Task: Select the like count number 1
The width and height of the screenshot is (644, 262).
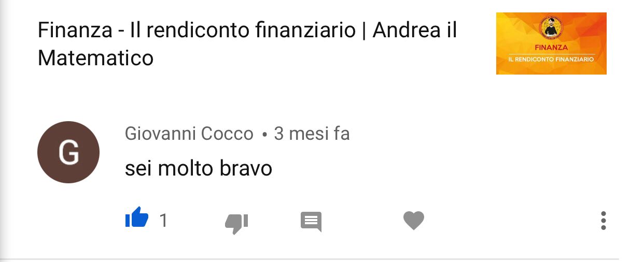Action: [163, 221]
